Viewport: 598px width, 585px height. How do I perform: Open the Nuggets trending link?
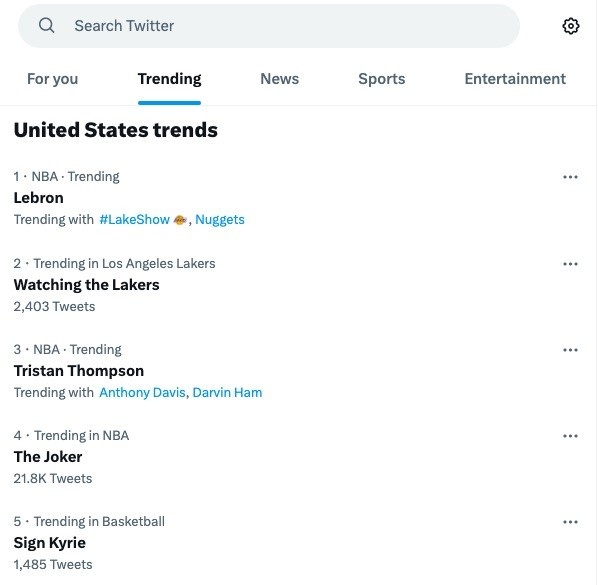coord(220,220)
